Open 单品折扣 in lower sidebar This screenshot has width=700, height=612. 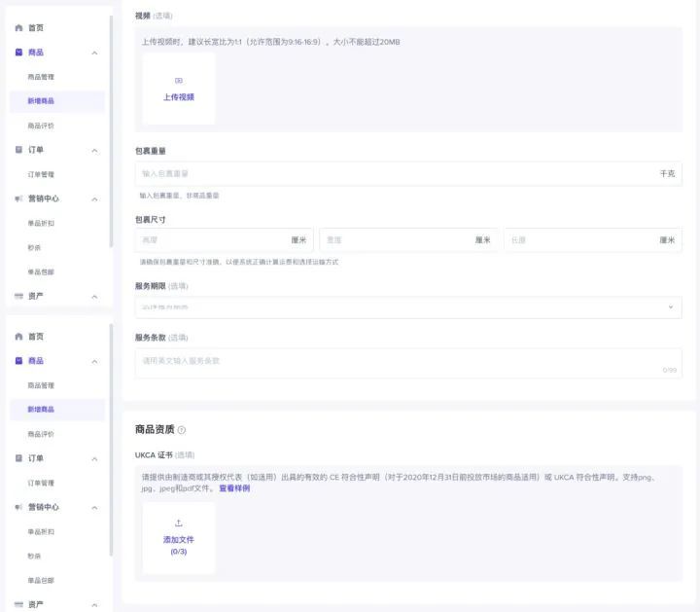pyautogui.click(x=41, y=531)
